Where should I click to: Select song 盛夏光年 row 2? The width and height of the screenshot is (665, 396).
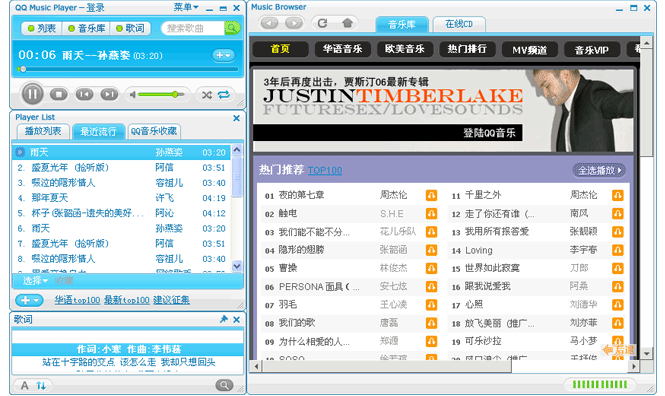tap(121, 167)
